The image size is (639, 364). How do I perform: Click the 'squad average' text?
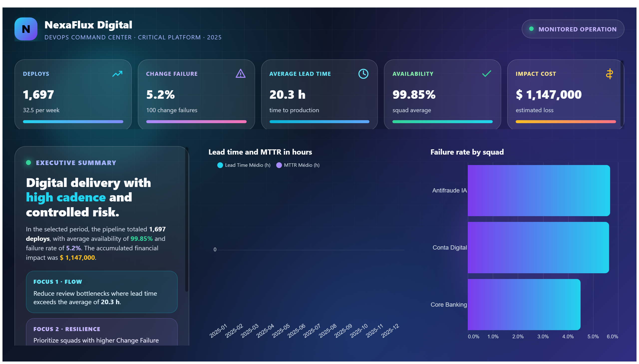pos(412,110)
